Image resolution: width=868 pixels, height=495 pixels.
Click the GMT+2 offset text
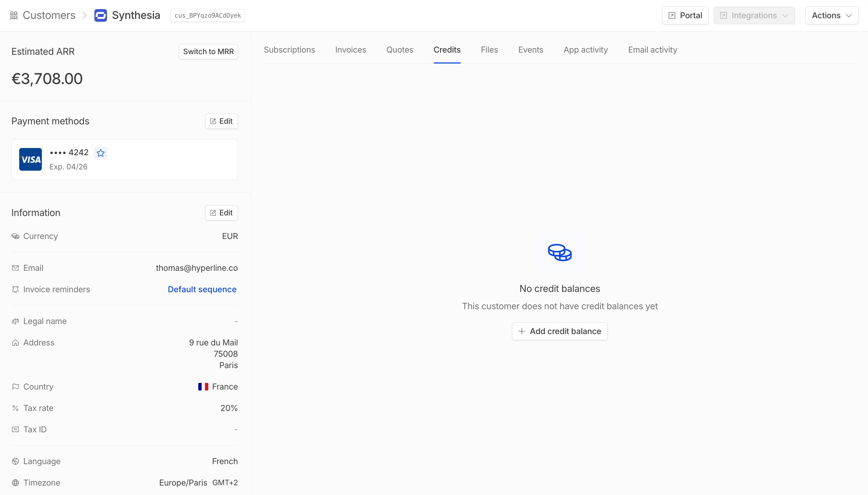click(225, 483)
